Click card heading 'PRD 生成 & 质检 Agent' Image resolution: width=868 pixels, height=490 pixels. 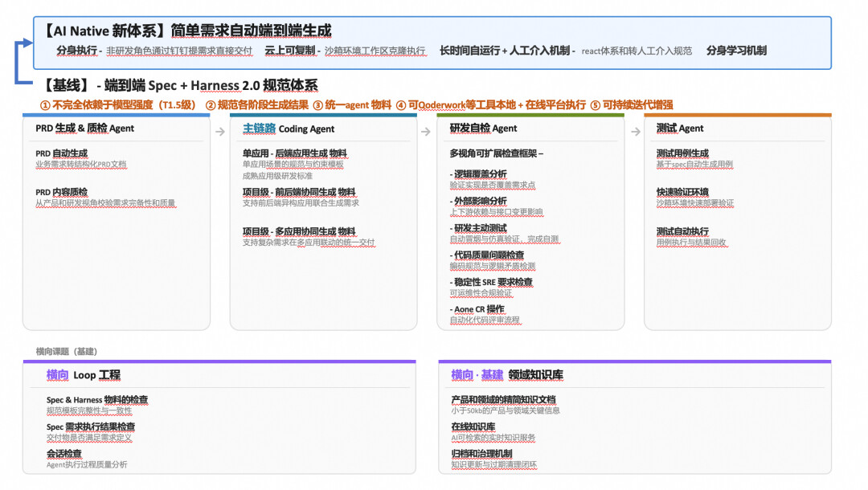pyautogui.click(x=84, y=129)
